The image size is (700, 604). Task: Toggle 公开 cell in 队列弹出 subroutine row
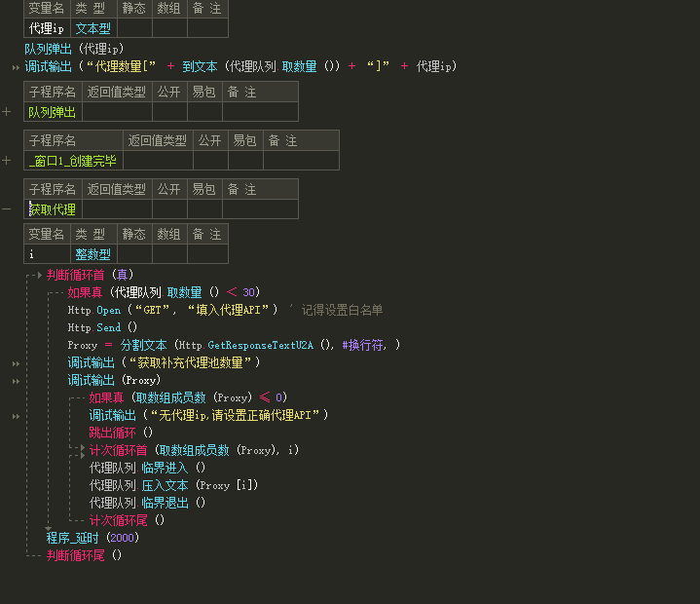point(169,112)
